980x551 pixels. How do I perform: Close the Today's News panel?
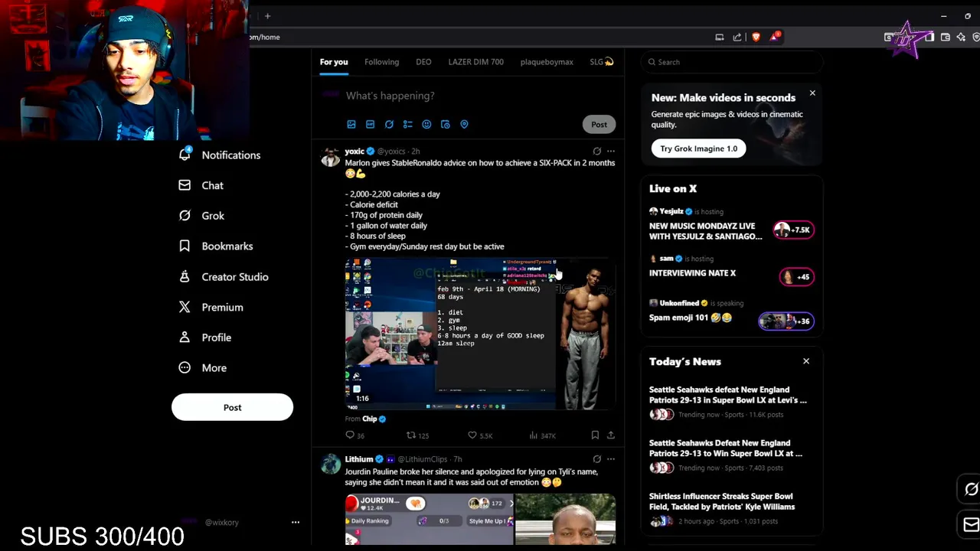tap(806, 361)
